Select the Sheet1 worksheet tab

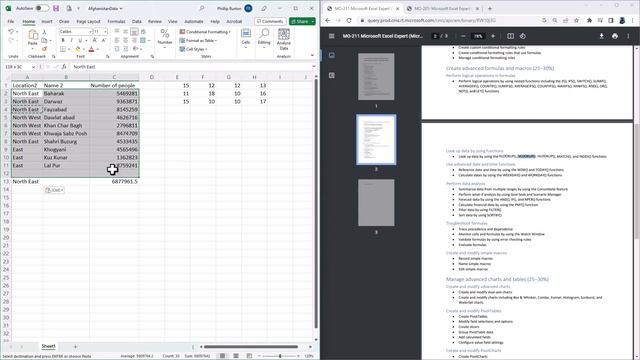point(48,346)
